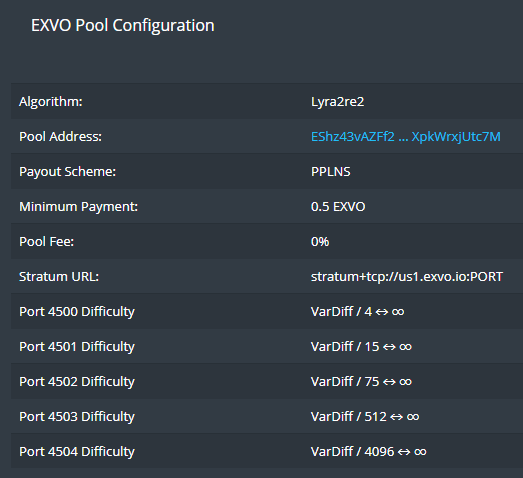
Task: Click the Payout Scheme: label
Action: coord(67,172)
